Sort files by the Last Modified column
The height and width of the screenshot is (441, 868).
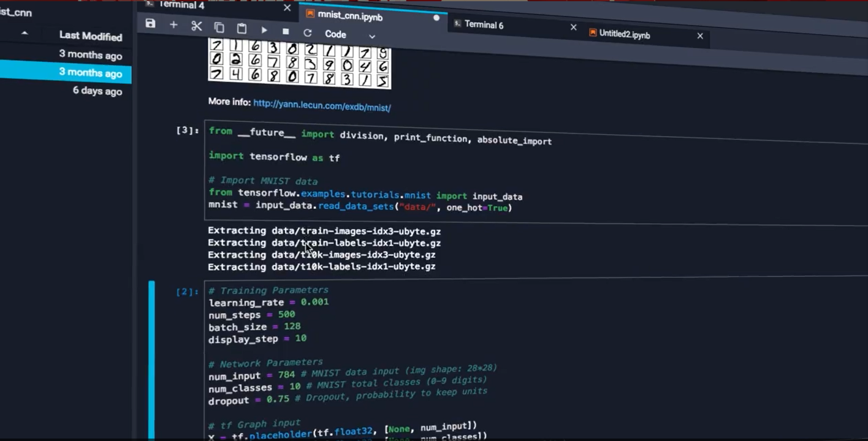click(x=90, y=36)
